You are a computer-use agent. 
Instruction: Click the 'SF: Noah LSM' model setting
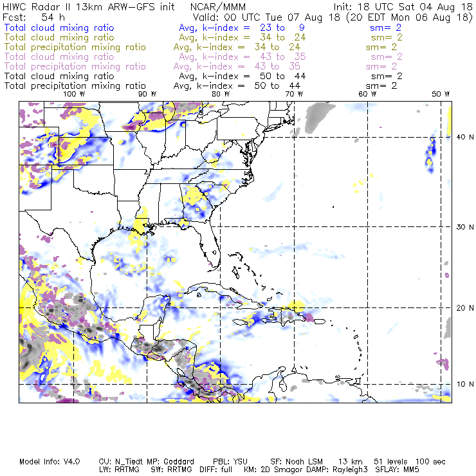point(297,462)
